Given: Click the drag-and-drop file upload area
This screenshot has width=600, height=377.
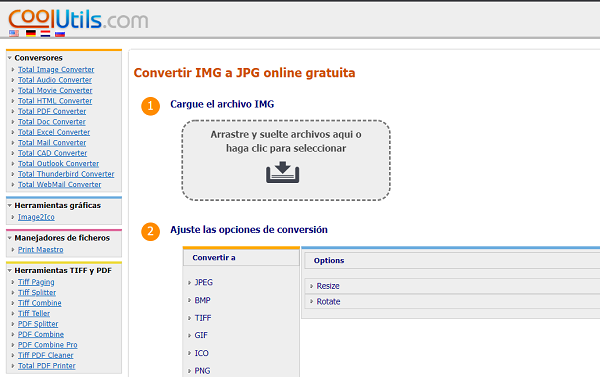Looking at the screenshot, I should click(286, 160).
